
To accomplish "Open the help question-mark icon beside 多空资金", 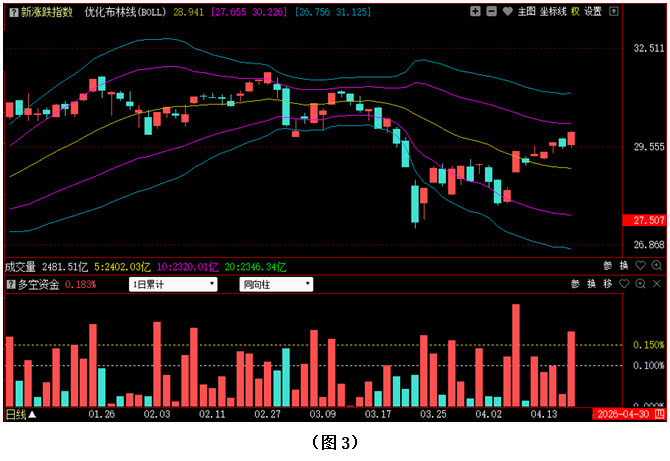I will 10,285.
